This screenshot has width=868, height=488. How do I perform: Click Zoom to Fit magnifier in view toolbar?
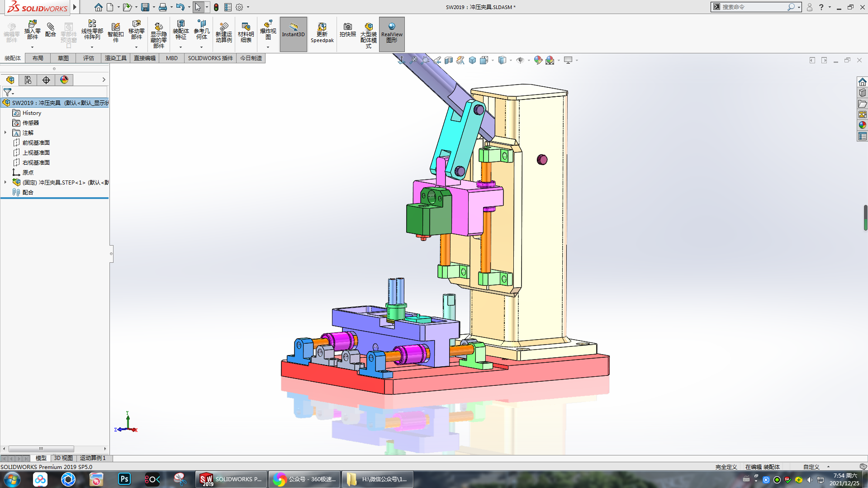point(413,60)
